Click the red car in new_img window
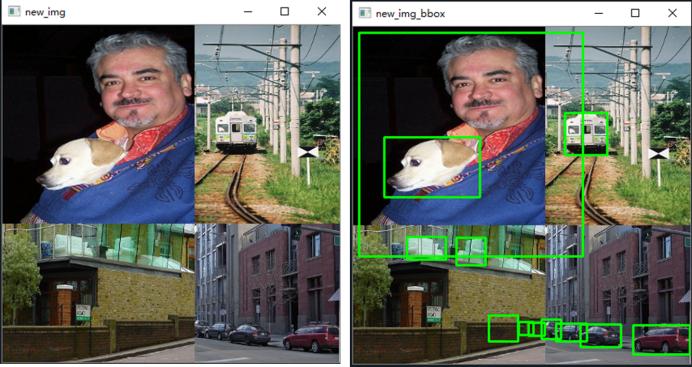Image resolution: width=692 pixels, height=367 pixels. (311, 337)
